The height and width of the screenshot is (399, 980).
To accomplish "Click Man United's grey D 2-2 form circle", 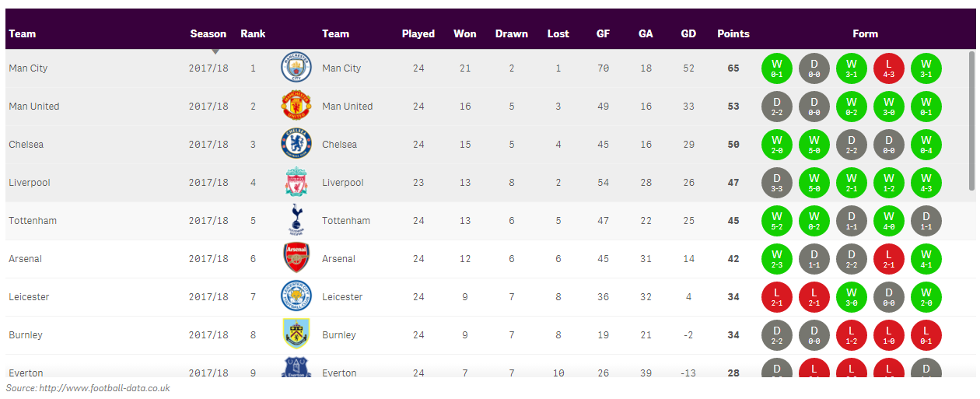I will (x=777, y=107).
